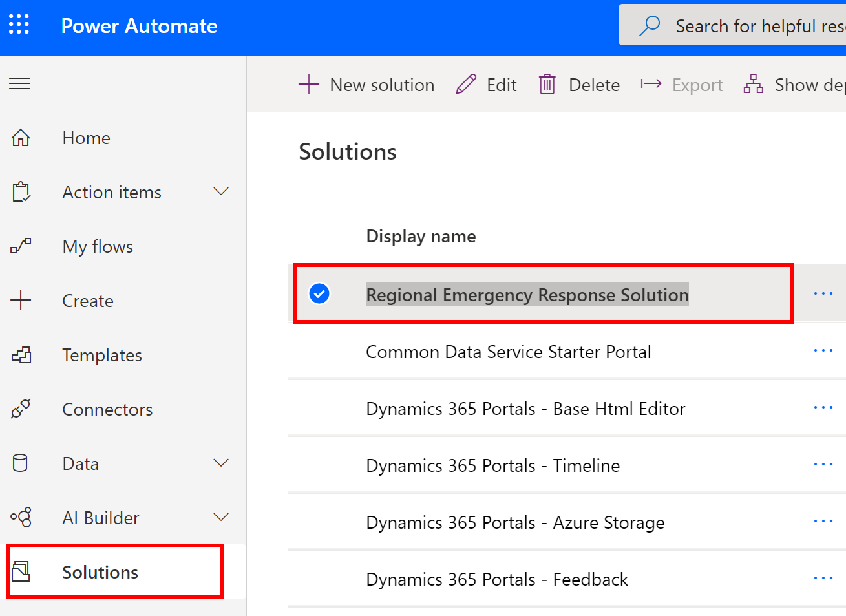Click the Delete trash can icon
The height and width of the screenshot is (616, 846).
(x=547, y=85)
